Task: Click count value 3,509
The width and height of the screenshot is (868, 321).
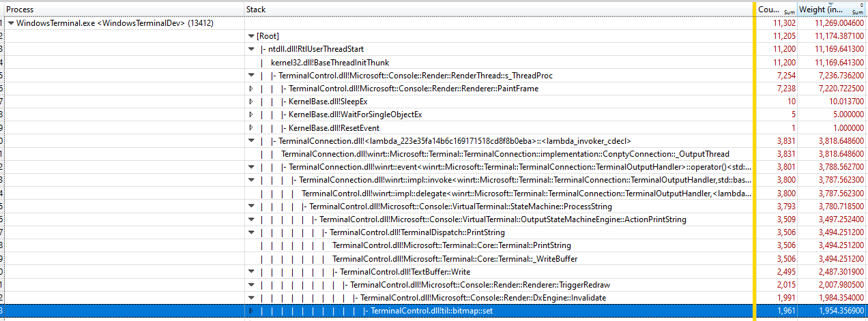Action: [786, 219]
